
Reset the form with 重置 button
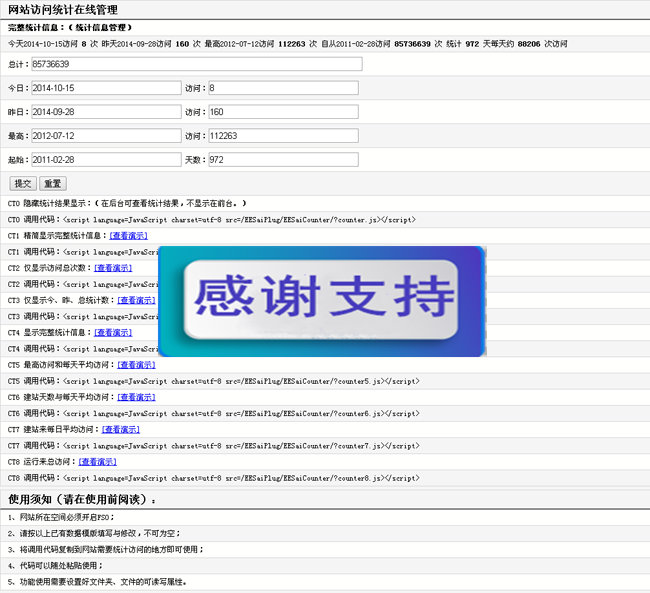(53, 183)
